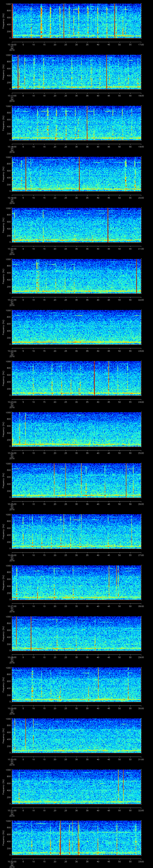Click the 10:19:00 start time label
The image size is (153, 868).
coord(12,198)
